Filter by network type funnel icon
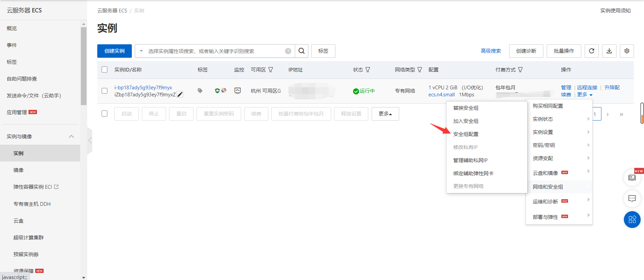Image resolution: width=644 pixels, height=280 pixels. (420, 69)
